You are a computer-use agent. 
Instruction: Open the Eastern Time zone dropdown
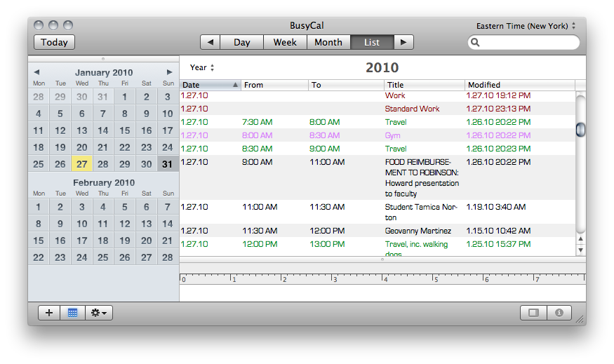click(526, 26)
